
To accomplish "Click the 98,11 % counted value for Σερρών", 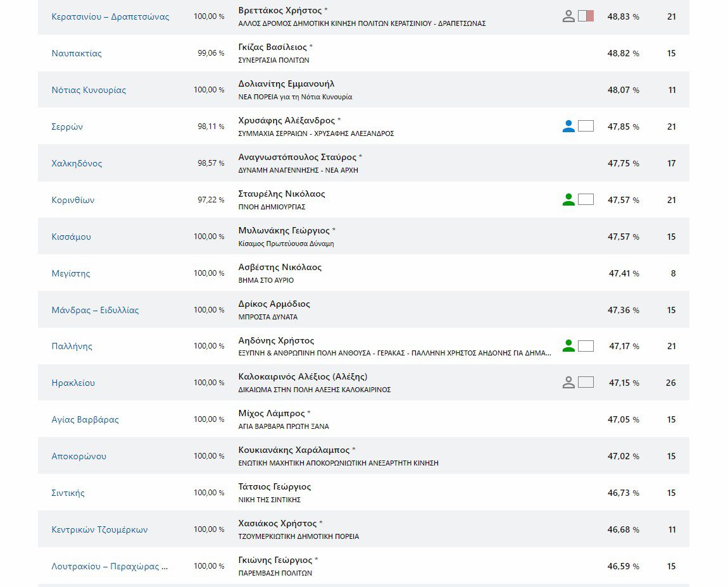I will [x=211, y=127].
